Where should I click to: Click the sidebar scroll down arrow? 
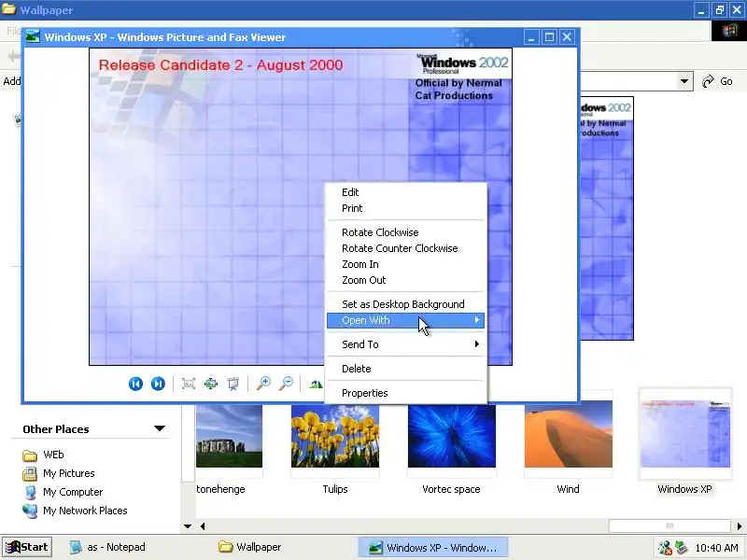pos(188,526)
